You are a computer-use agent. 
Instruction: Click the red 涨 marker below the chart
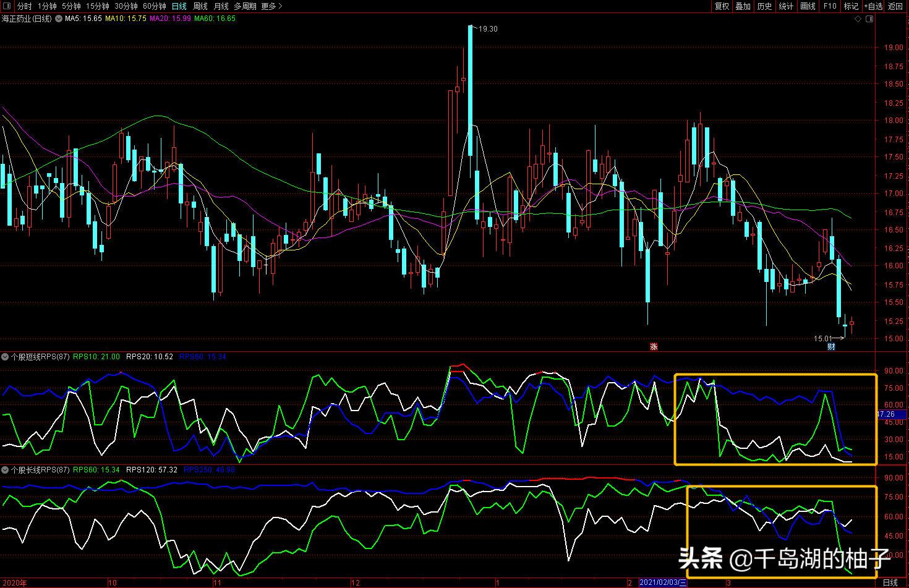coord(654,347)
